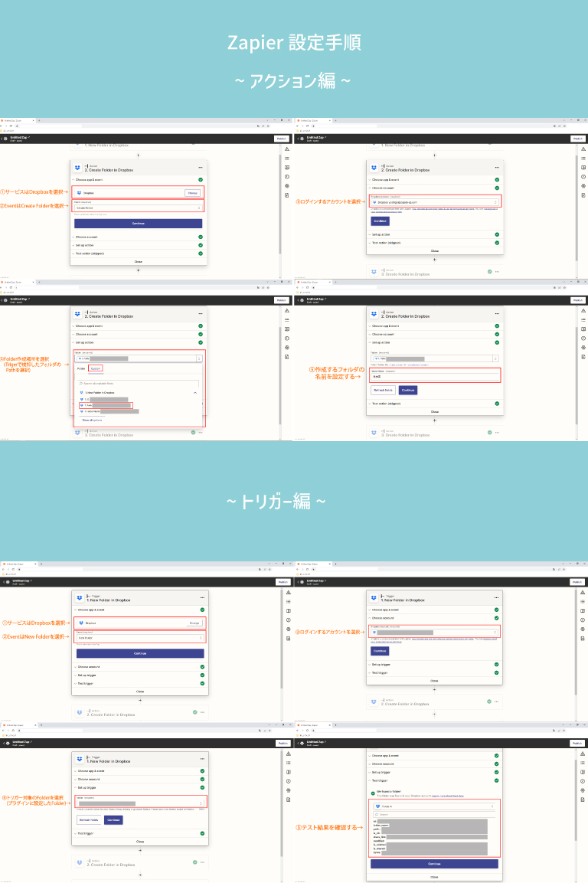Open three-dot menu on card in action account screenshot

pos(497,168)
